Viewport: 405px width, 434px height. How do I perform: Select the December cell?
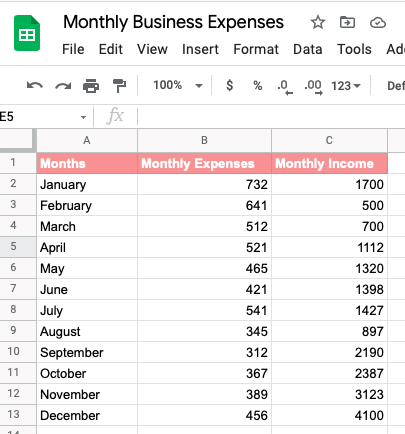click(x=87, y=415)
